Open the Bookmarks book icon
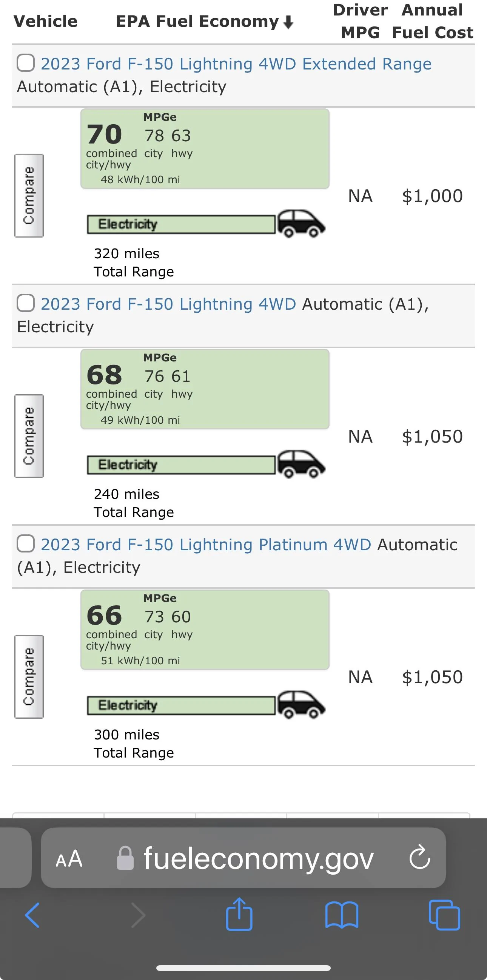The width and height of the screenshot is (487, 980). (x=342, y=915)
